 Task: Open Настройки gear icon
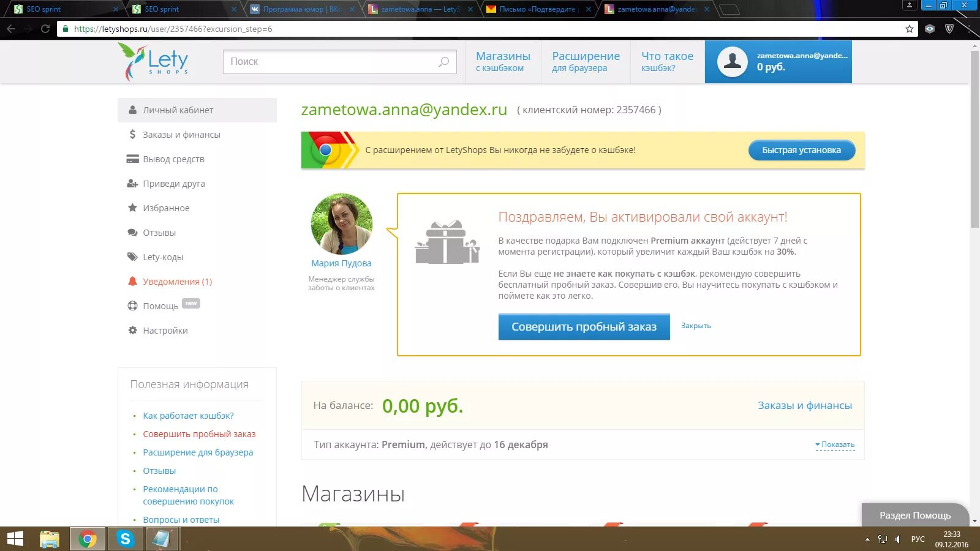[132, 330]
